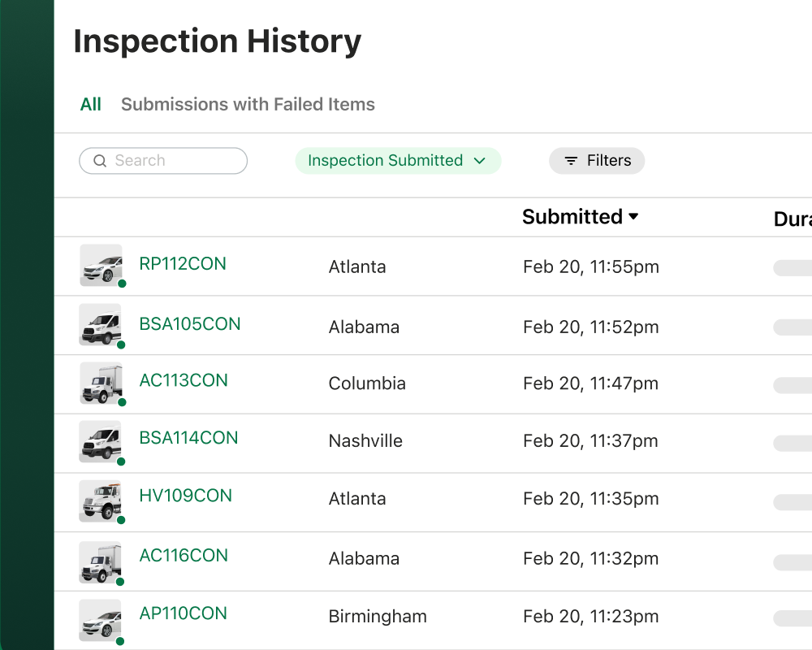Image resolution: width=812 pixels, height=650 pixels.
Task: Click the filter lines icon in Filters
Action: pyautogui.click(x=571, y=161)
